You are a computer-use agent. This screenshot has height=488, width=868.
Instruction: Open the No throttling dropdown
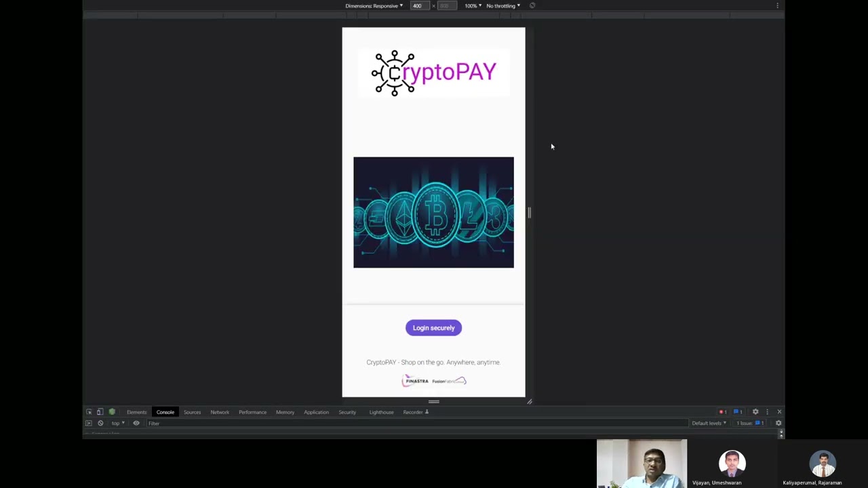pos(503,6)
